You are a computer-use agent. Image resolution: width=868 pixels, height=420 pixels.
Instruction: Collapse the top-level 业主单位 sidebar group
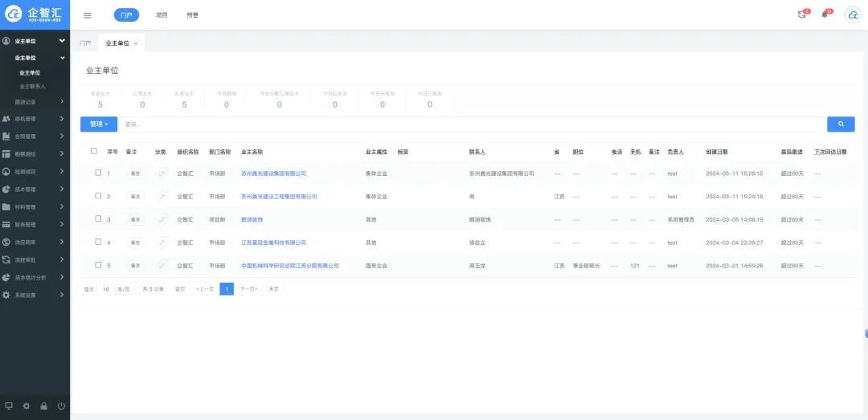[x=62, y=41]
